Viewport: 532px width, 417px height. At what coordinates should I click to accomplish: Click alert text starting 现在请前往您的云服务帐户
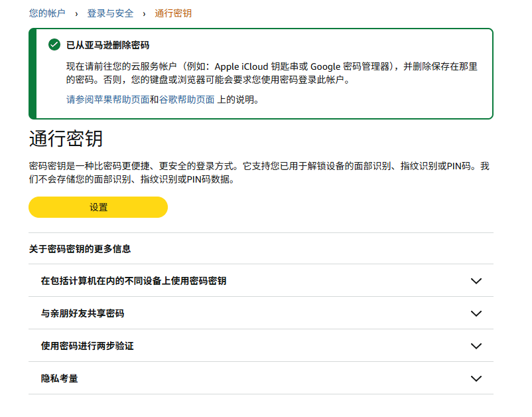[272, 73]
